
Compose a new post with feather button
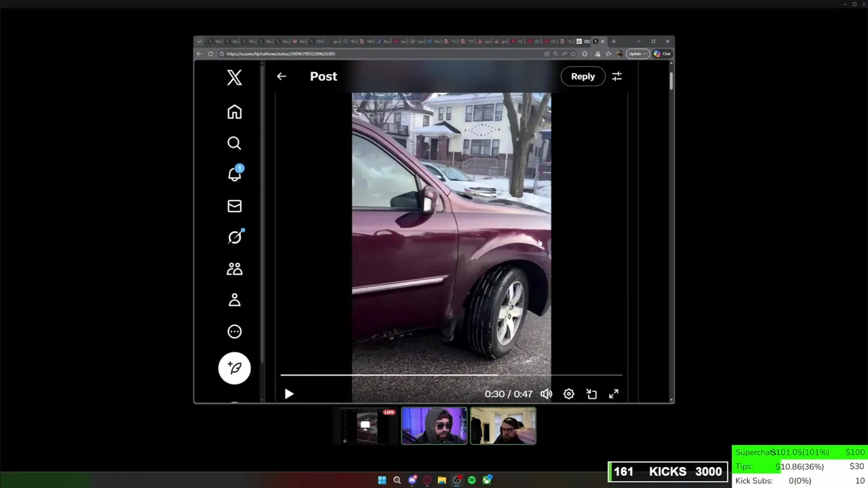(x=235, y=368)
